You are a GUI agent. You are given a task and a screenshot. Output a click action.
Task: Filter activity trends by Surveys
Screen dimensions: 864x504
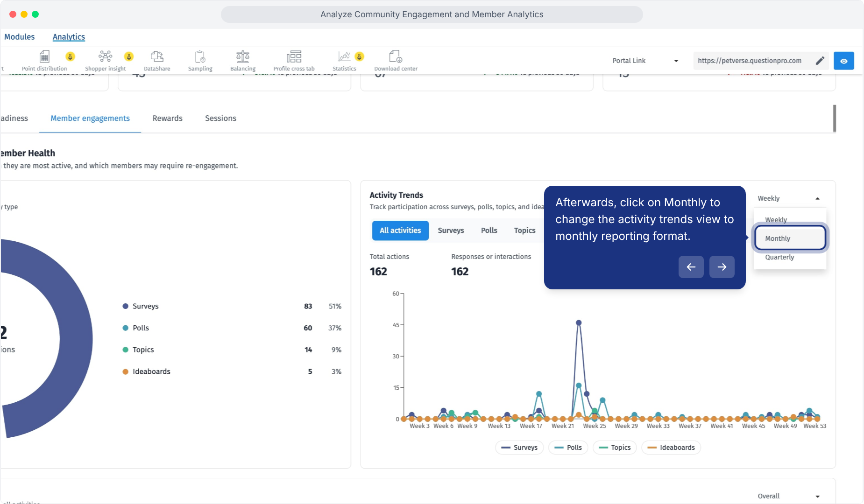(x=451, y=231)
